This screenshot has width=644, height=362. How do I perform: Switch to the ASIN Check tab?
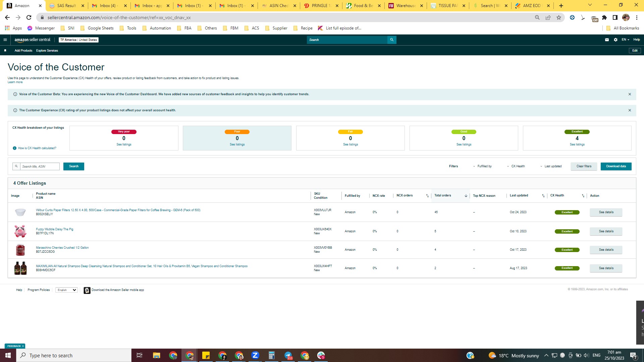[x=279, y=6]
